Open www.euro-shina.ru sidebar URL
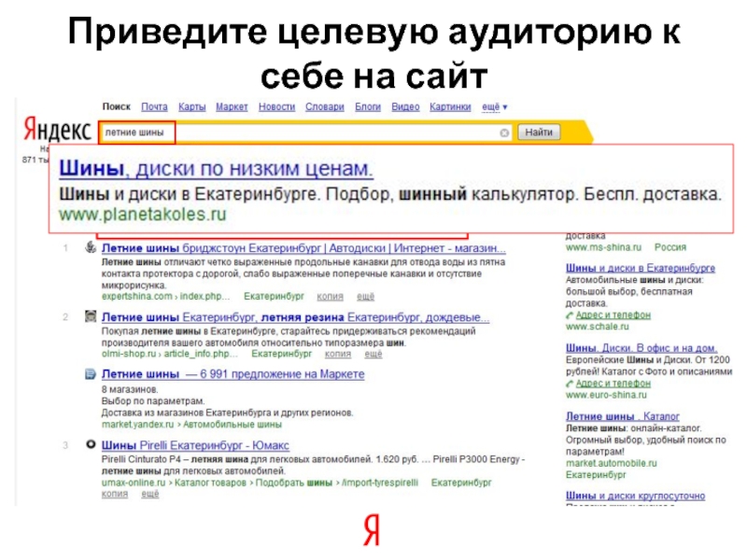Screen dimensions: 747x560 (606, 395)
